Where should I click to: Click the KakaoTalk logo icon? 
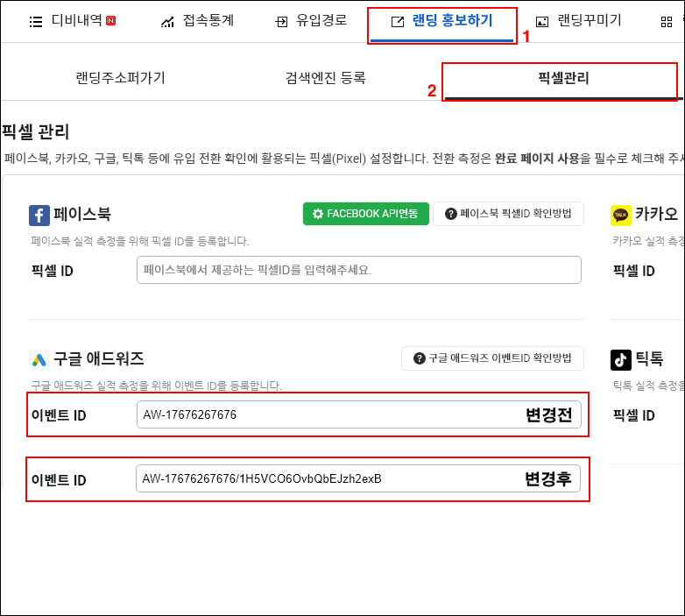620,216
